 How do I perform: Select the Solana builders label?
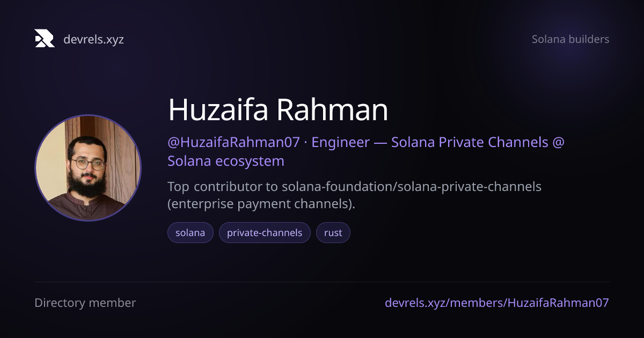[570, 39]
